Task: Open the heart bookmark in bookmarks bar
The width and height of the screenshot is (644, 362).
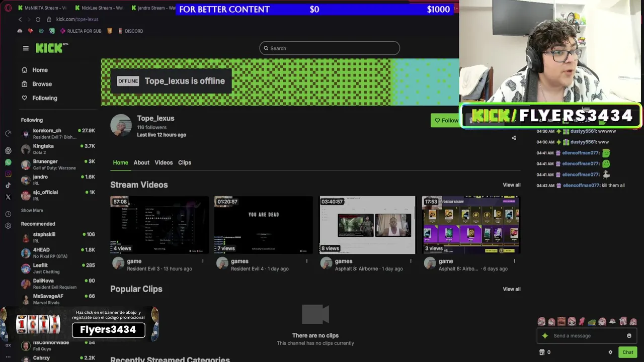Action: 30,31
